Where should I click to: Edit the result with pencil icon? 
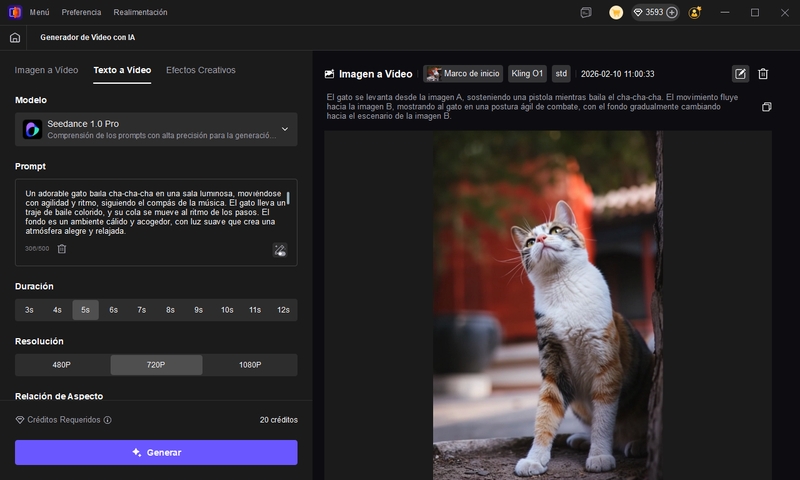(740, 74)
